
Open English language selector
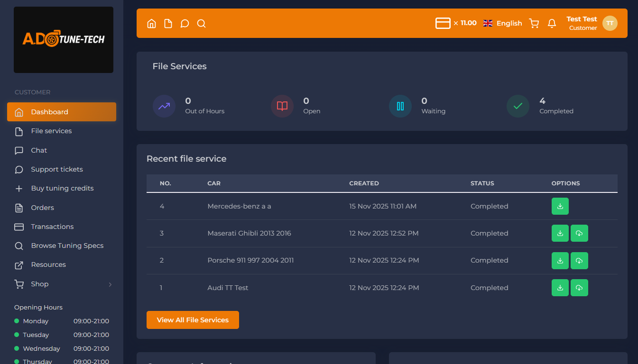[502, 23]
